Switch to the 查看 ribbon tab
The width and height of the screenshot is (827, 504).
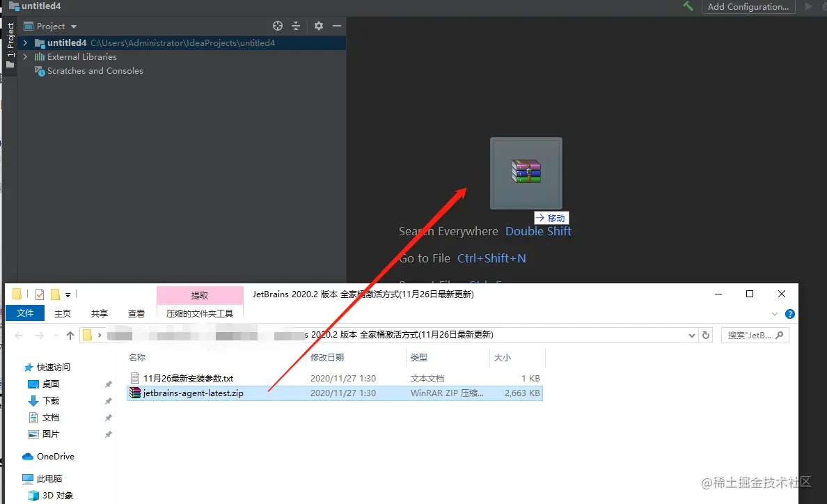point(136,313)
